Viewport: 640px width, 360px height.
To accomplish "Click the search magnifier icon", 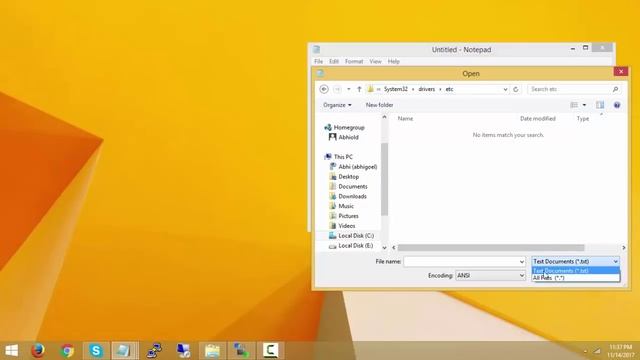I will coord(616,89).
